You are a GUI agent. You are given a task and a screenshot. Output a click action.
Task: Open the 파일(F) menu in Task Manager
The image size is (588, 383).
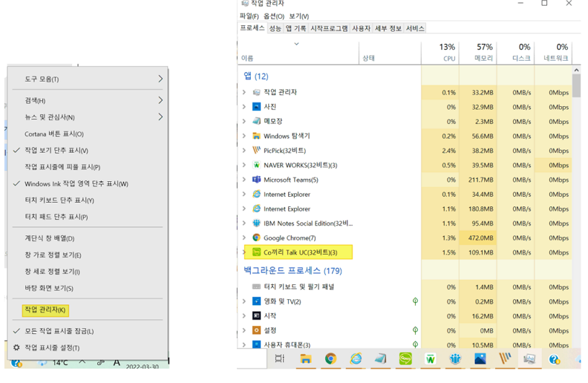pyautogui.click(x=249, y=16)
